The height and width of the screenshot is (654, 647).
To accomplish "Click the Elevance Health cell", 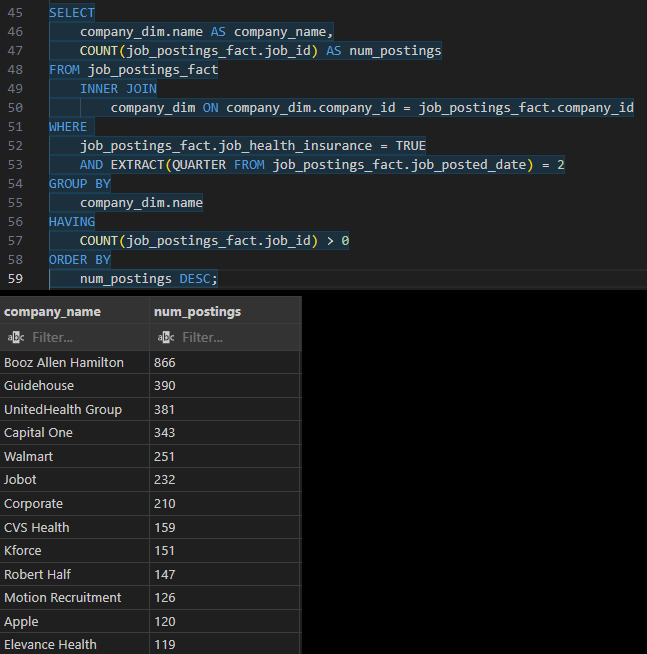I will pyautogui.click(x=50, y=644).
